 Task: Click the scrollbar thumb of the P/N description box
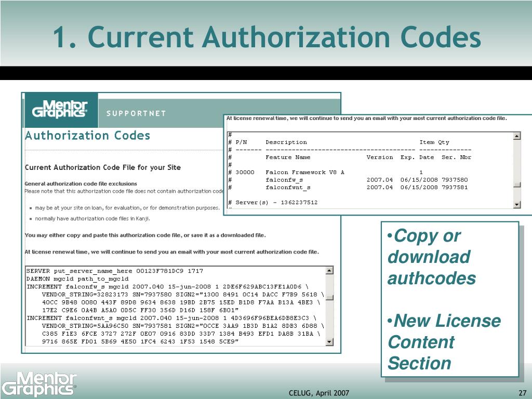point(517,184)
